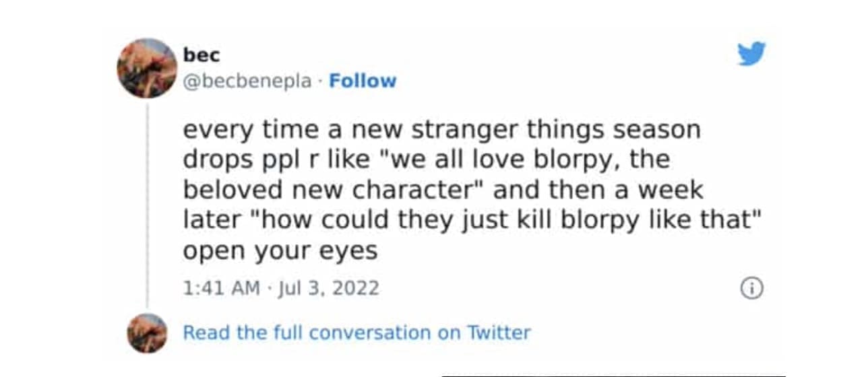Viewport: 868px width, 377px height.
Task: Click the display name "bec"
Action: click(201, 55)
